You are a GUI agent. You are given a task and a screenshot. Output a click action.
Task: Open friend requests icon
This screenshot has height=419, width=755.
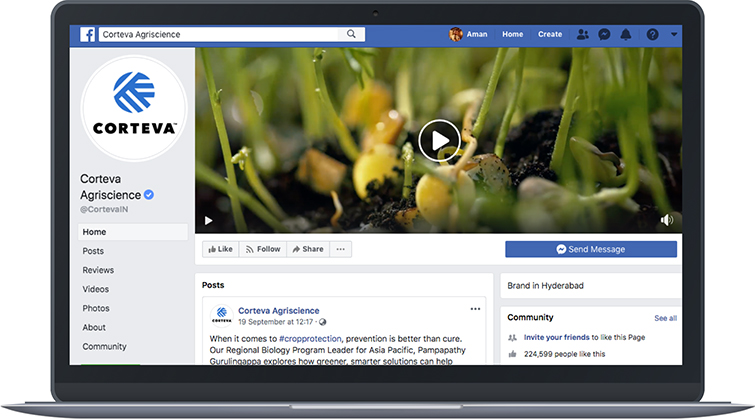tap(583, 34)
